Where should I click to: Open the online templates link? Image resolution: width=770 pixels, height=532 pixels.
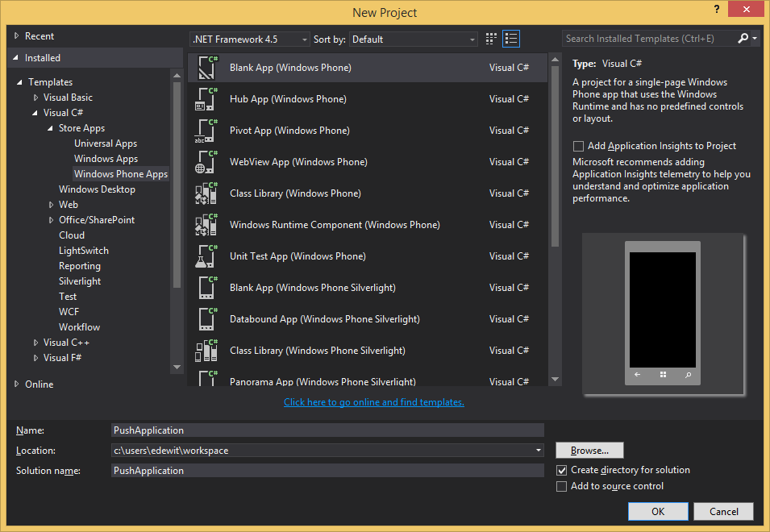[x=373, y=402]
